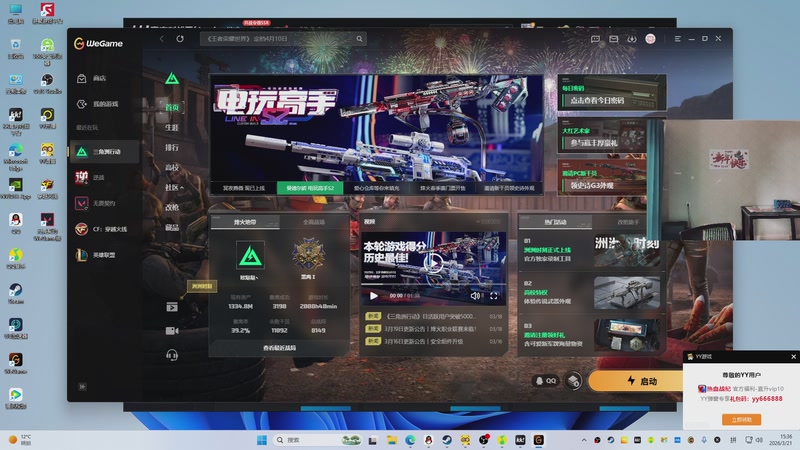800x450 pixels.
Task: Mute the video with speaker icon
Action: point(475,296)
